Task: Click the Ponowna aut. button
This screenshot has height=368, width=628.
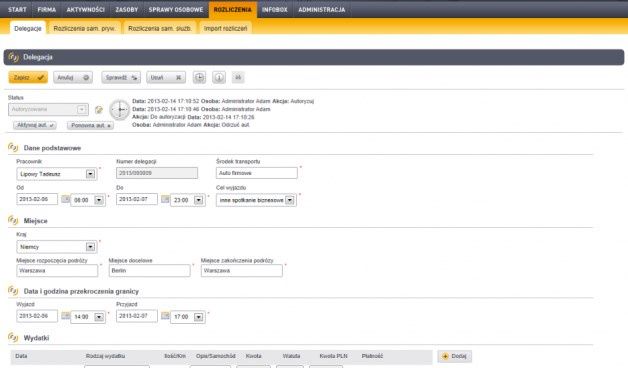Action: pos(91,125)
